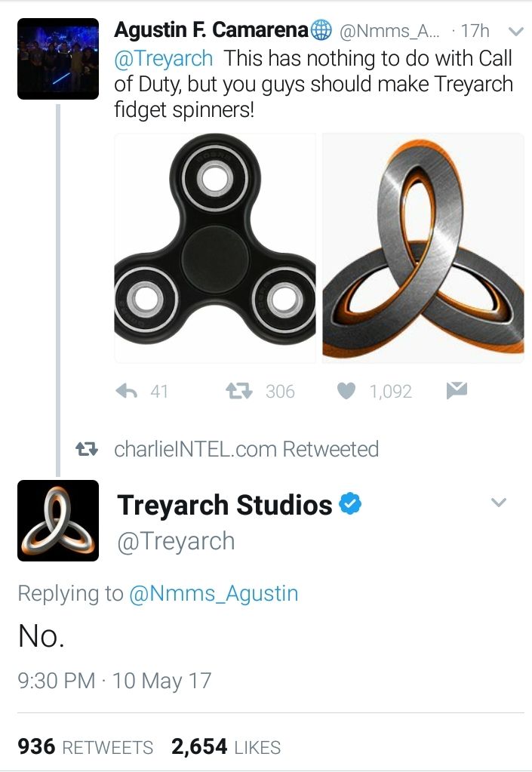
Task: Open Treyarch Studios profile avatar
Action: pyautogui.click(x=58, y=520)
